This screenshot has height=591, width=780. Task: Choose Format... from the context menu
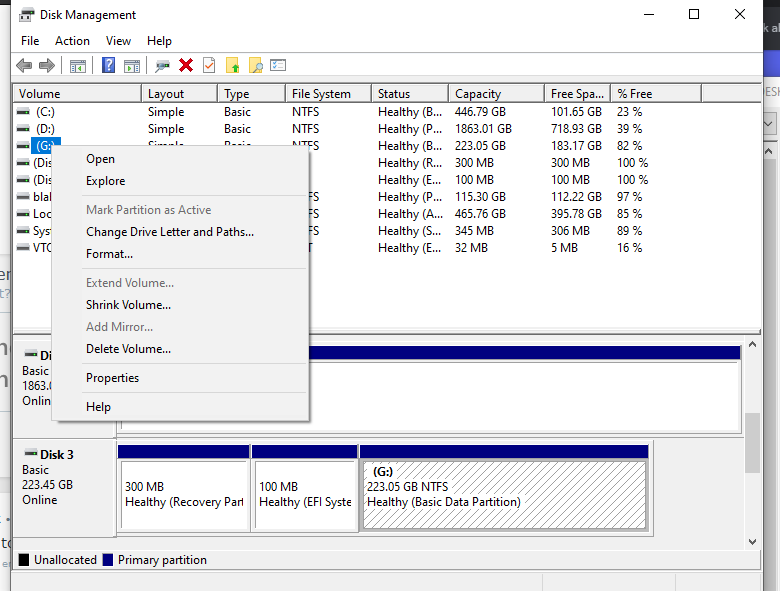pyautogui.click(x=109, y=254)
